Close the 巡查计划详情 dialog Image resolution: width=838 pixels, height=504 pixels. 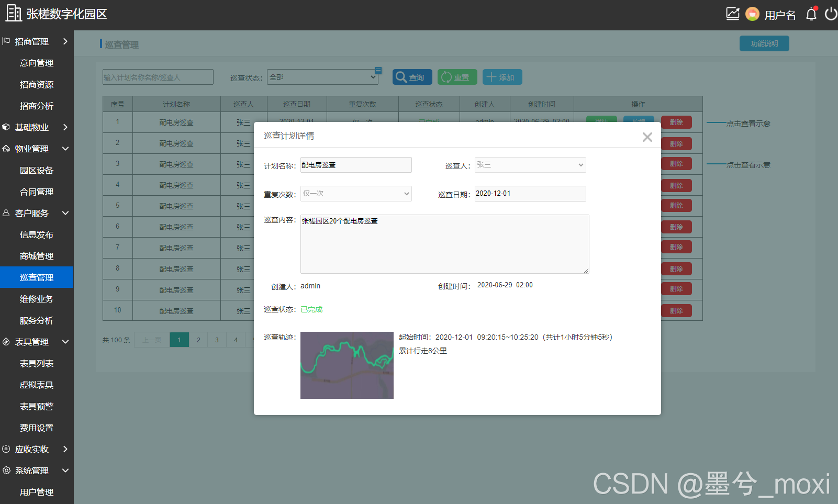tap(647, 137)
